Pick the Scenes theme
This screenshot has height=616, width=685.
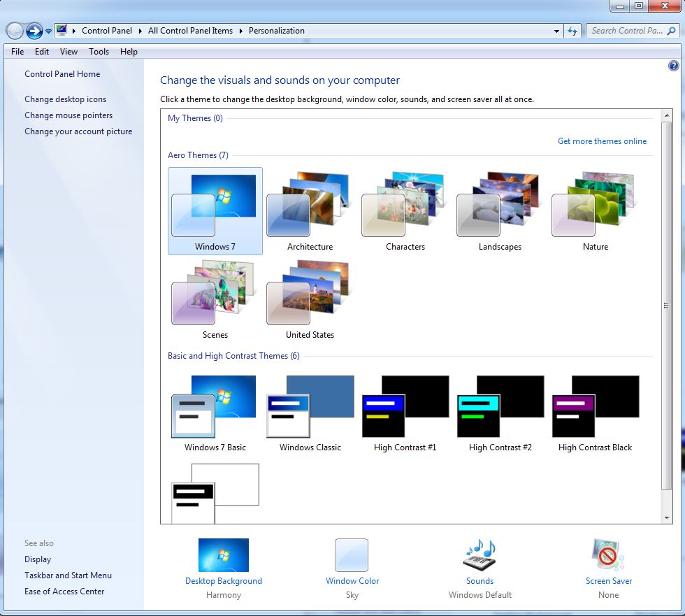tap(215, 299)
